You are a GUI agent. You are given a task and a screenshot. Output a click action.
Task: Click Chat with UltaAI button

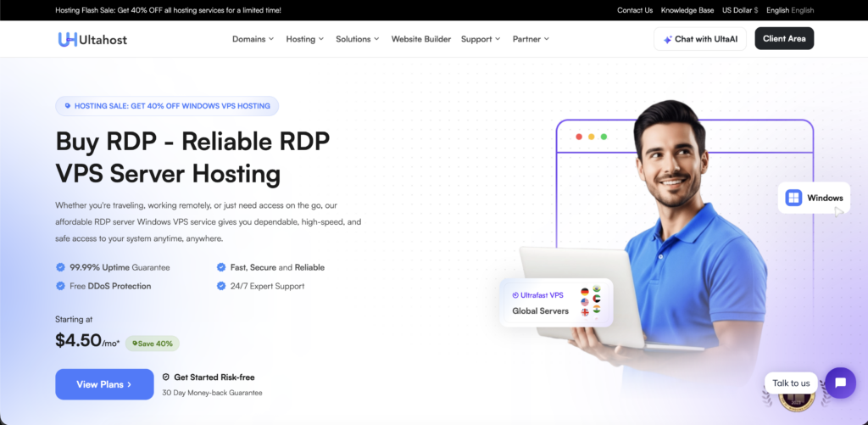click(699, 39)
